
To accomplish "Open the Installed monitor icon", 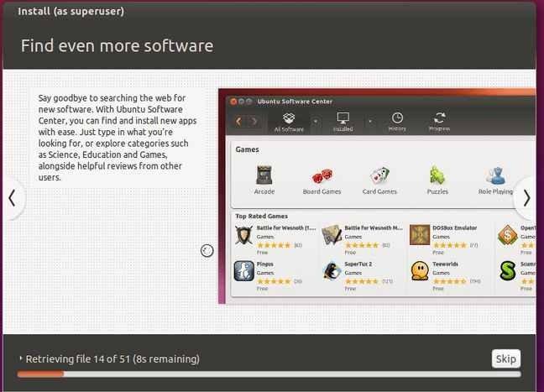I will (x=343, y=118).
